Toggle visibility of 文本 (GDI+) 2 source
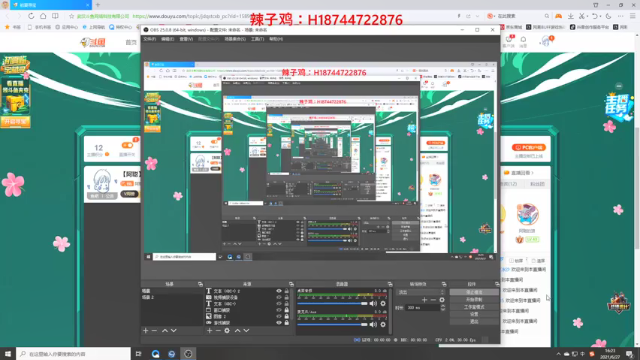This screenshot has width=640, height=360. tap(279, 291)
